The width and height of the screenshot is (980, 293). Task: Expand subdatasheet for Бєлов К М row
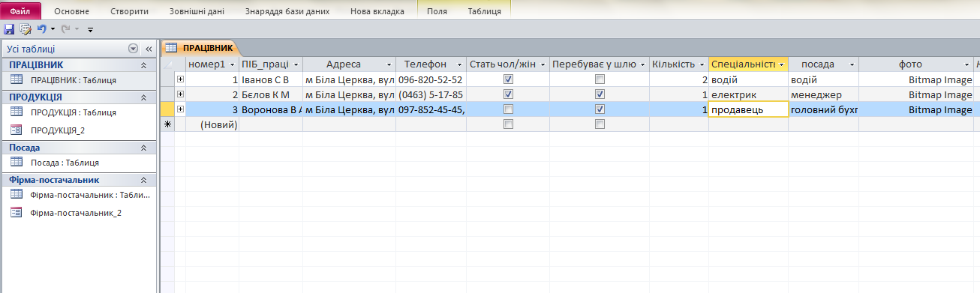[x=180, y=94]
